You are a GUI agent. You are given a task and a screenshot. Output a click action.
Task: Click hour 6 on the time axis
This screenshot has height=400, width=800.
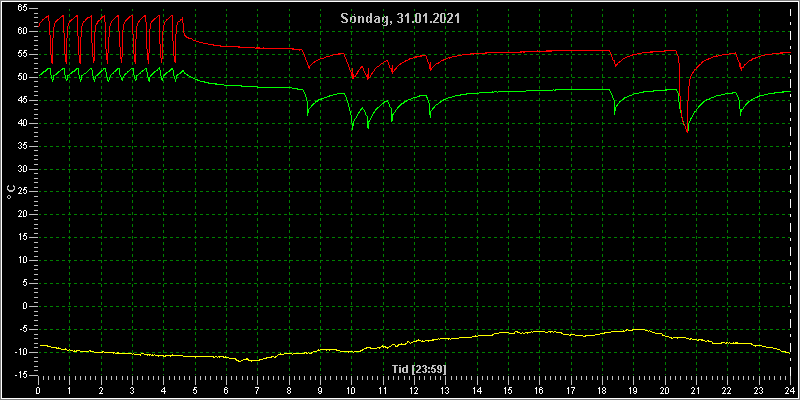point(226,391)
